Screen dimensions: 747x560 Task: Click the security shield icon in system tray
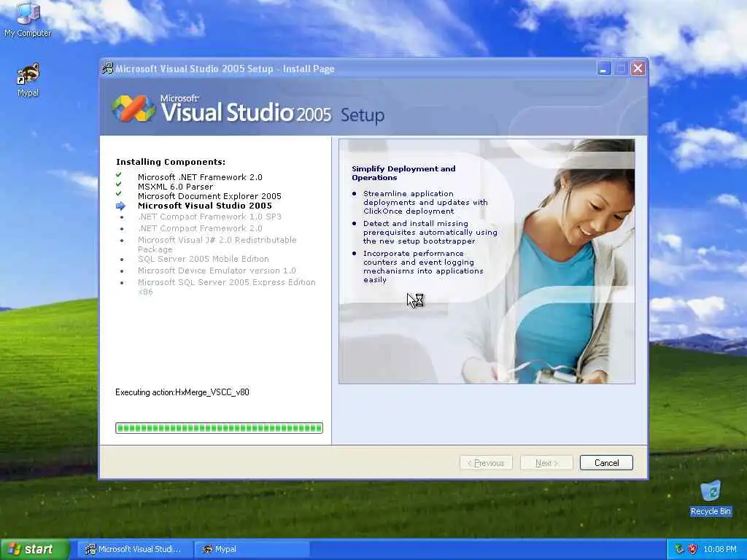click(x=693, y=549)
